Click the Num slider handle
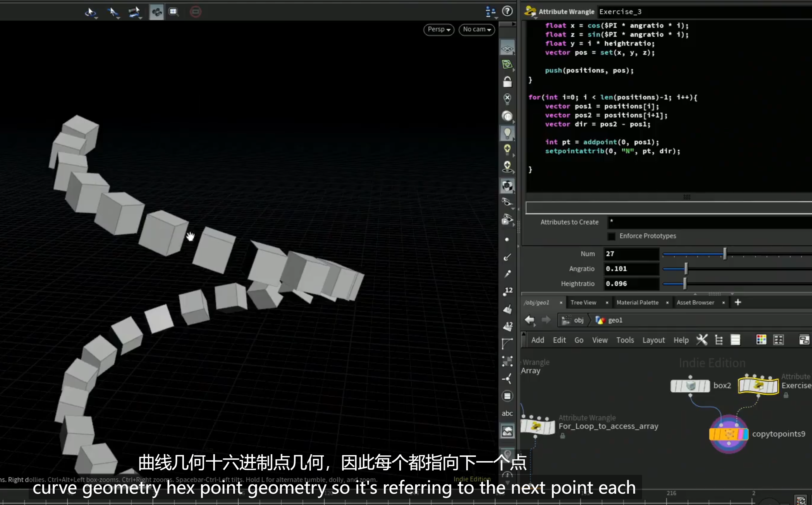812x505 pixels. pyautogui.click(x=724, y=254)
